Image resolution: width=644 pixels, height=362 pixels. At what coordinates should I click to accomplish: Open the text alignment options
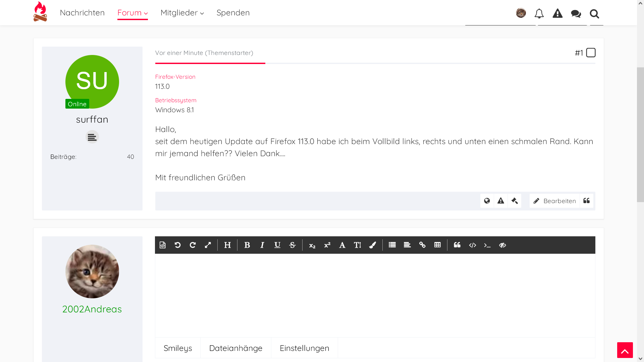point(407,245)
